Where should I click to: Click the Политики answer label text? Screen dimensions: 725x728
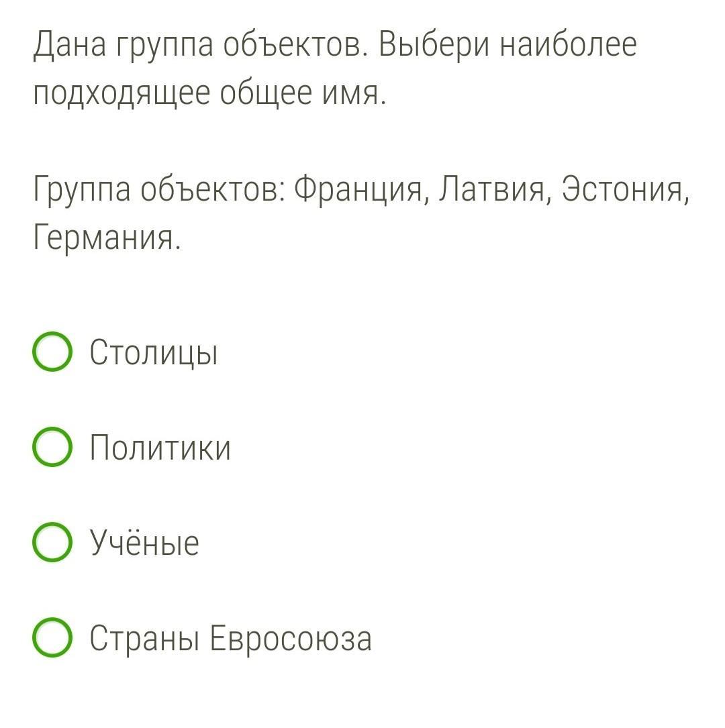pos(160,448)
